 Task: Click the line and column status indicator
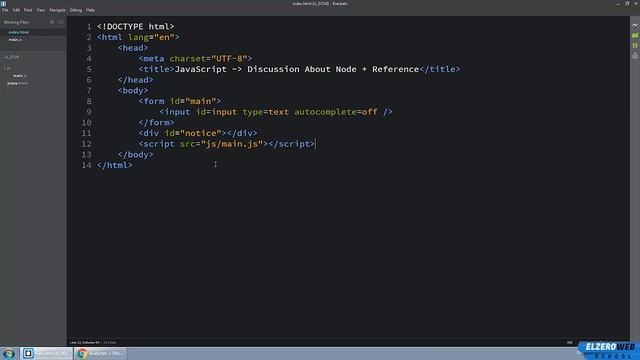tap(84, 342)
